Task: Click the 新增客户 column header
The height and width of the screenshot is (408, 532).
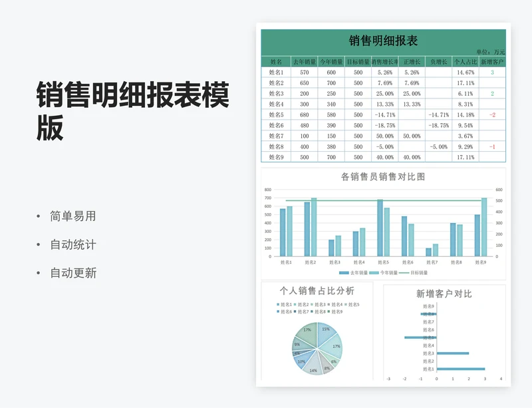Action: [492, 62]
